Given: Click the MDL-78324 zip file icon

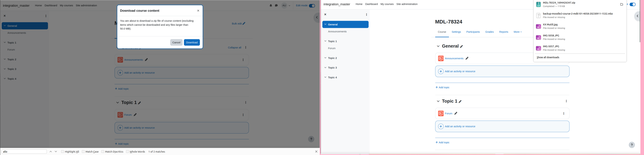Looking at the screenshot, I should pos(538,4).
